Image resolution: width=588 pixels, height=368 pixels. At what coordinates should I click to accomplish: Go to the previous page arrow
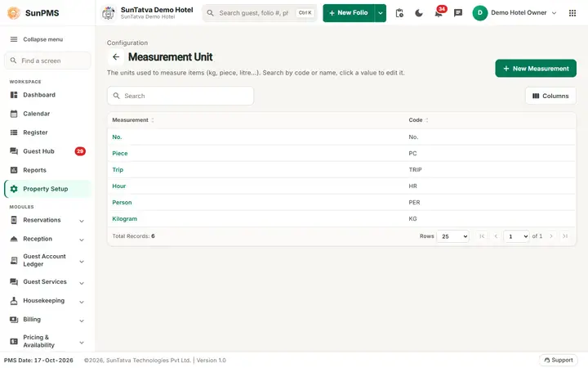(496, 236)
